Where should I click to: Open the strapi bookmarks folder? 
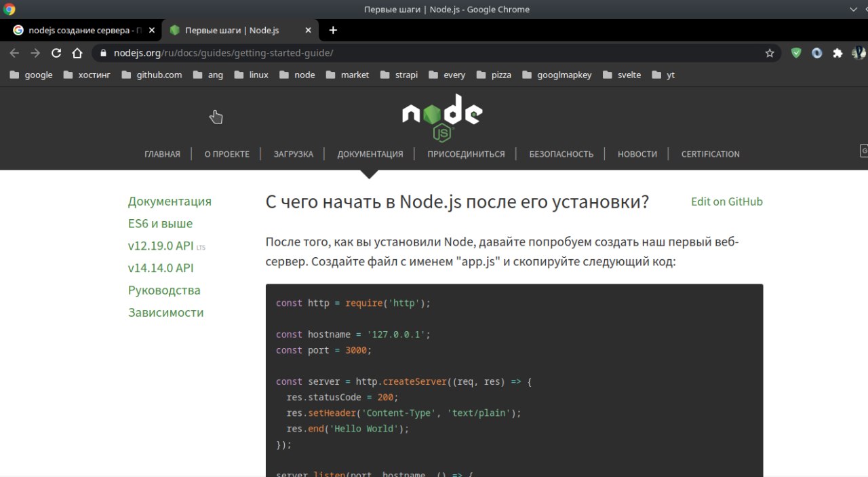point(399,75)
